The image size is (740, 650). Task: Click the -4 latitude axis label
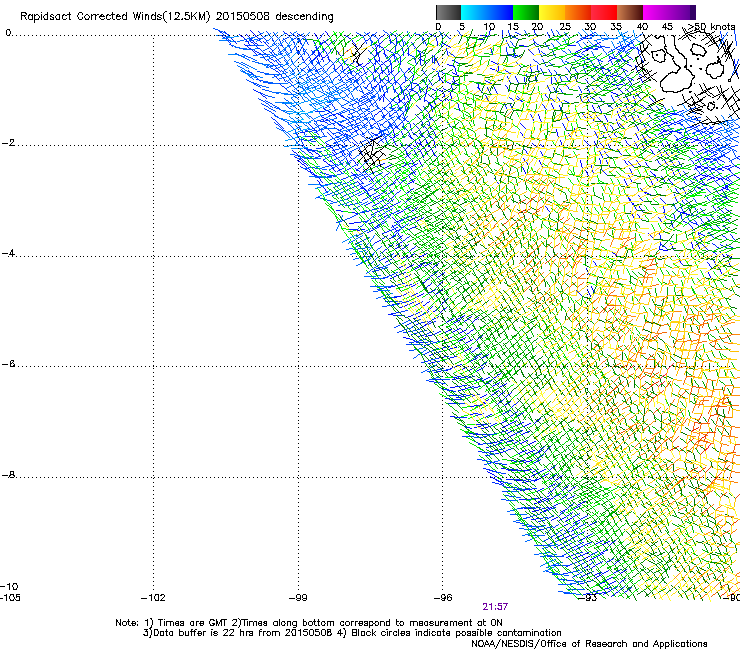pyautogui.click(x=9, y=253)
